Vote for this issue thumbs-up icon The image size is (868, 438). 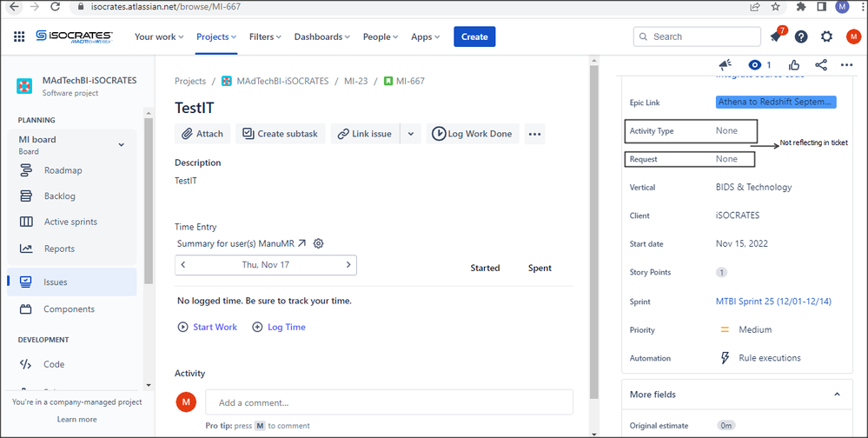[794, 65]
